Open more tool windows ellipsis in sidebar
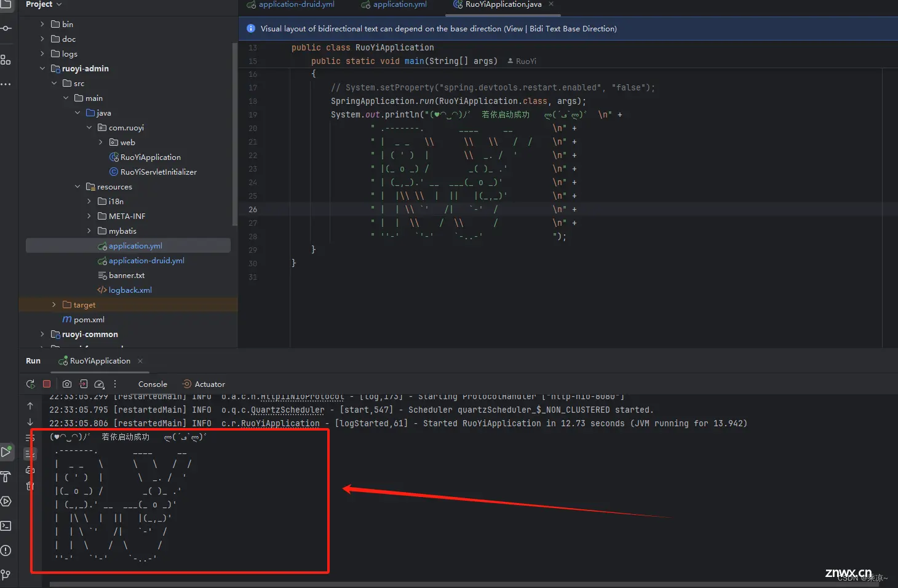Screen dimensions: 898x588 6,84
